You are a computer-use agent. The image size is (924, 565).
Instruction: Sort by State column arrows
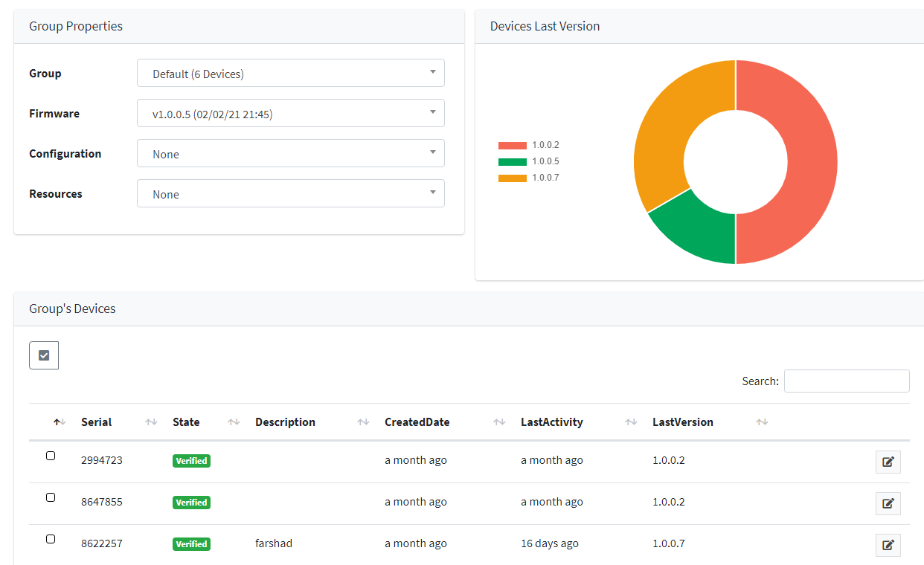click(234, 422)
